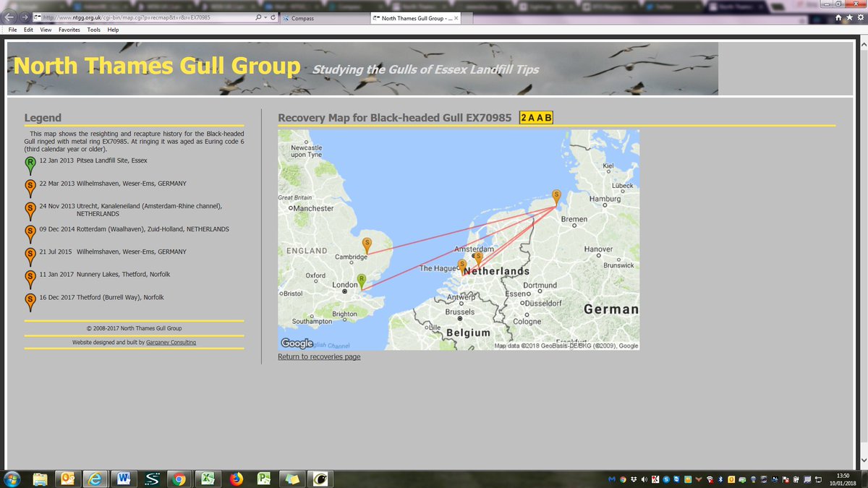Screen dimensions: 868x488
Task: Click the Home icon at top right
Action: tap(838, 18)
